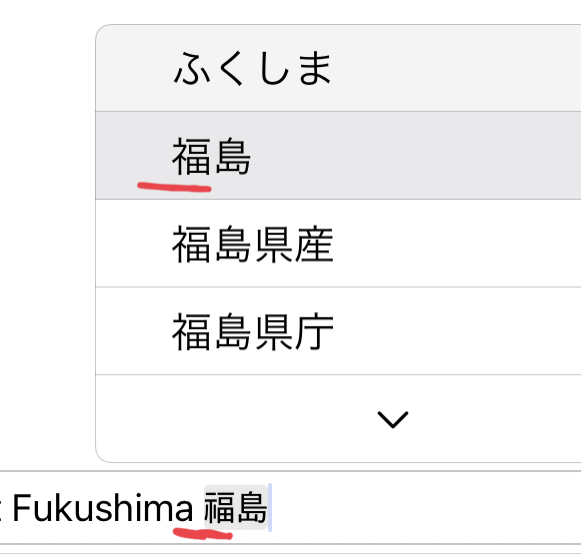Expand more candidates with the down chevron
Screen dimensions: 581x555
[x=393, y=419]
